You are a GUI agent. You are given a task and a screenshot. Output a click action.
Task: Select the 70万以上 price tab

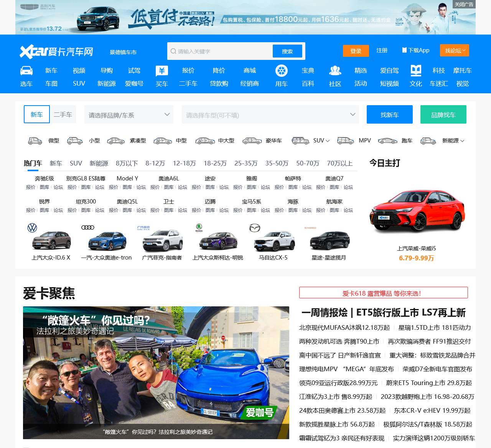pos(340,164)
